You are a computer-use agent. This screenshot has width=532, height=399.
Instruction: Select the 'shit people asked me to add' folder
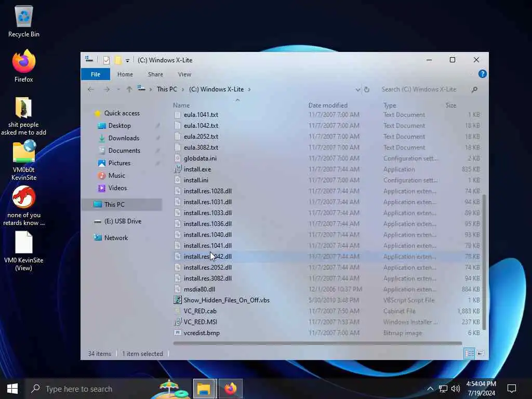[x=23, y=116]
